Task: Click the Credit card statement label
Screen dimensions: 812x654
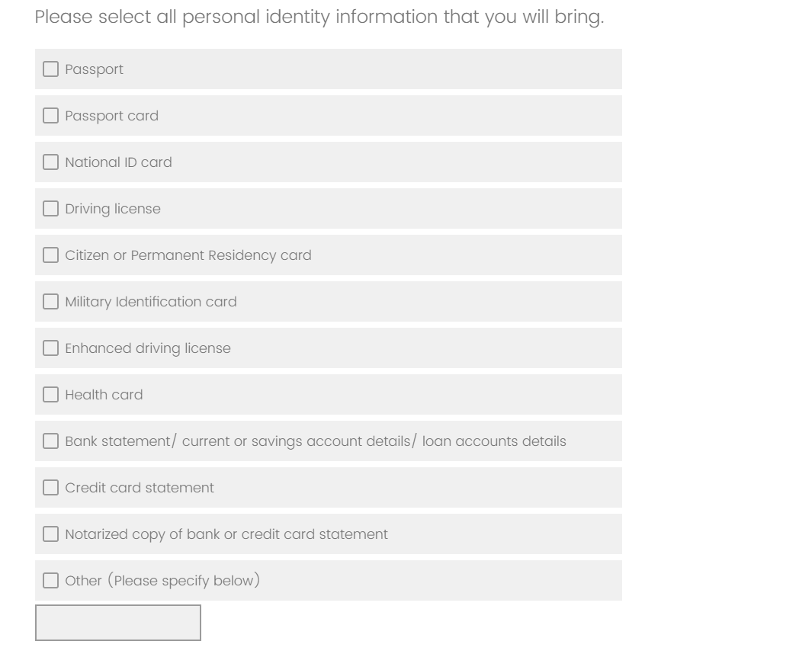Action: (x=140, y=488)
